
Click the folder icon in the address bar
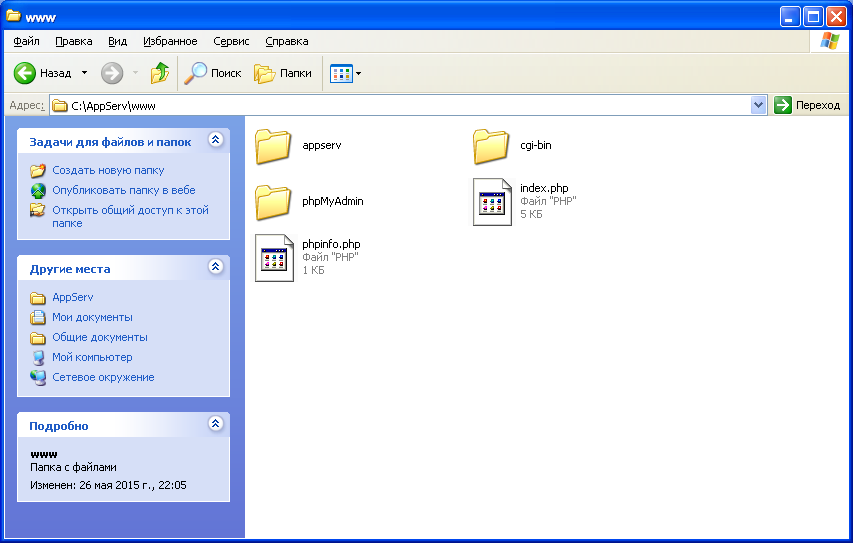60,106
